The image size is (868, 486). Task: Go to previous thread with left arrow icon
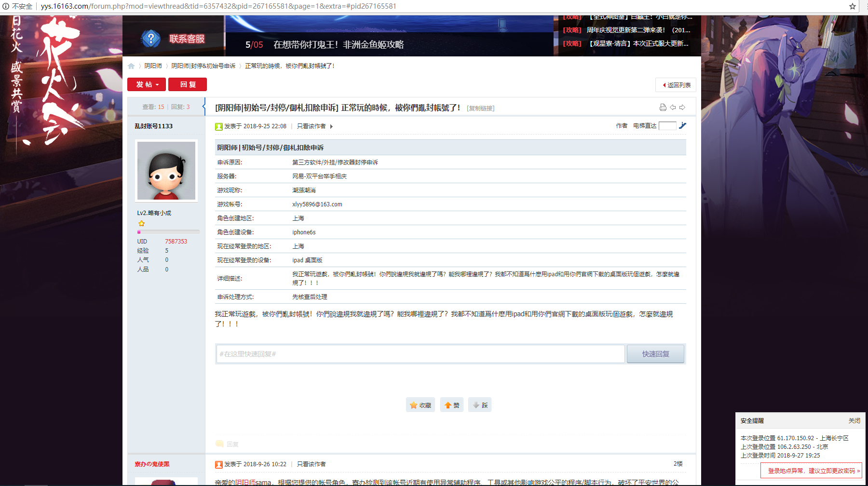pyautogui.click(x=673, y=108)
